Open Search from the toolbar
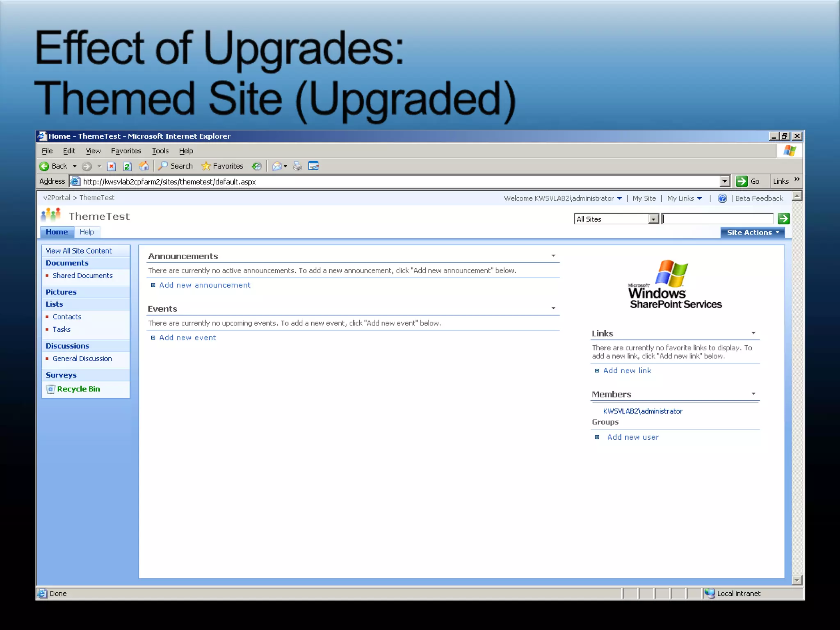840x630 pixels. click(176, 166)
